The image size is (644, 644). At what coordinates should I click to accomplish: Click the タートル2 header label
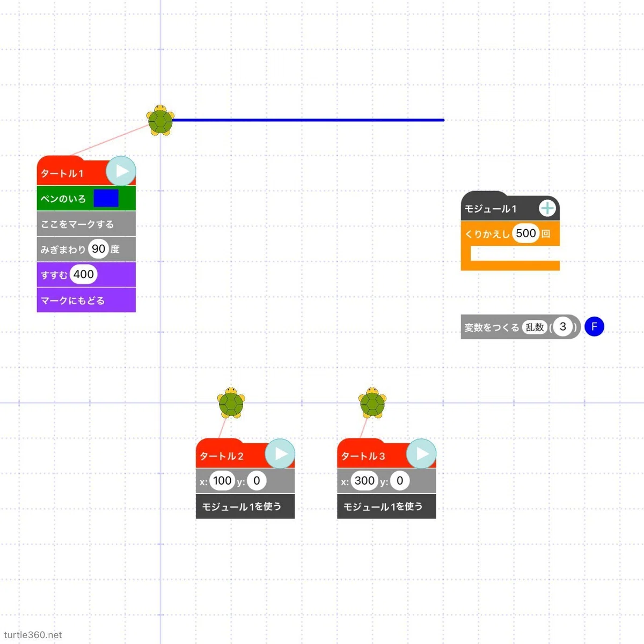[x=222, y=456]
